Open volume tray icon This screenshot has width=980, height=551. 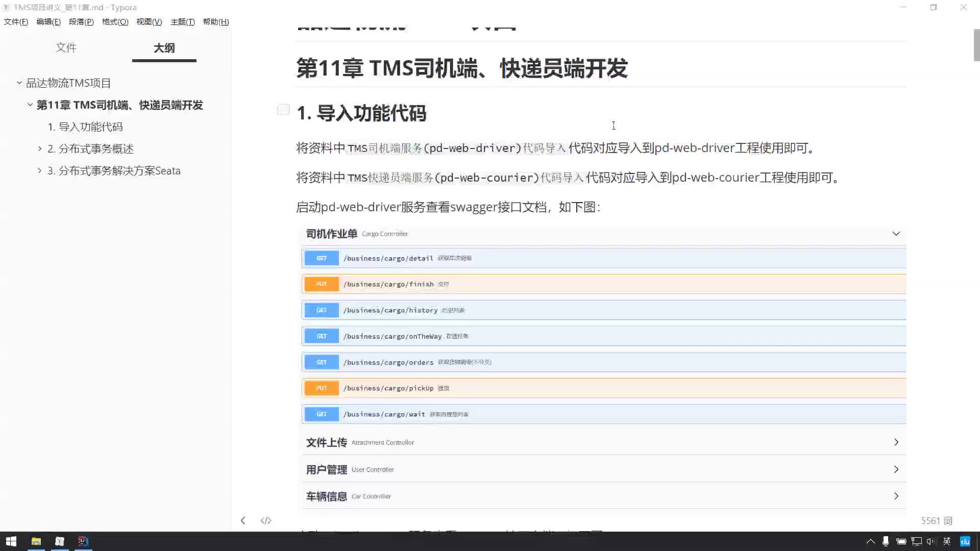coord(931,541)
